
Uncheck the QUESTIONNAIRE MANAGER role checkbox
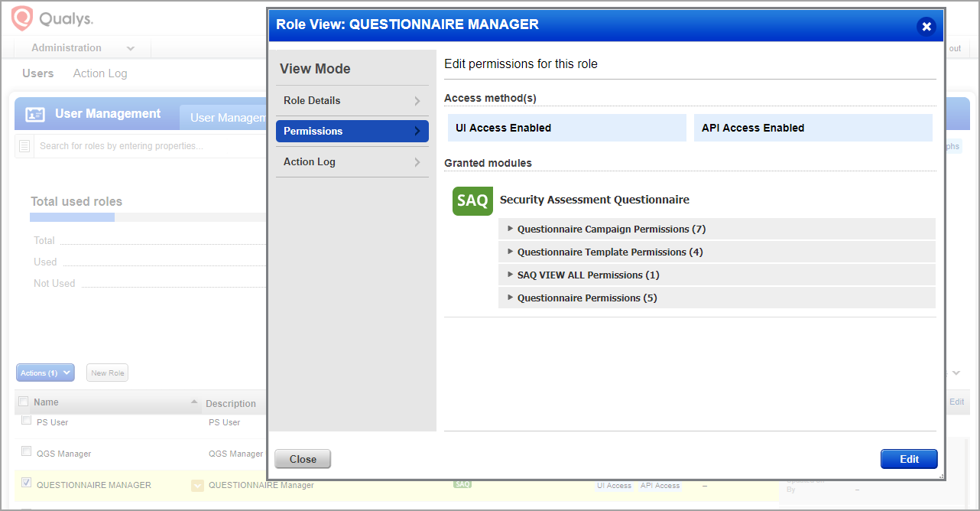pos(27,483)
